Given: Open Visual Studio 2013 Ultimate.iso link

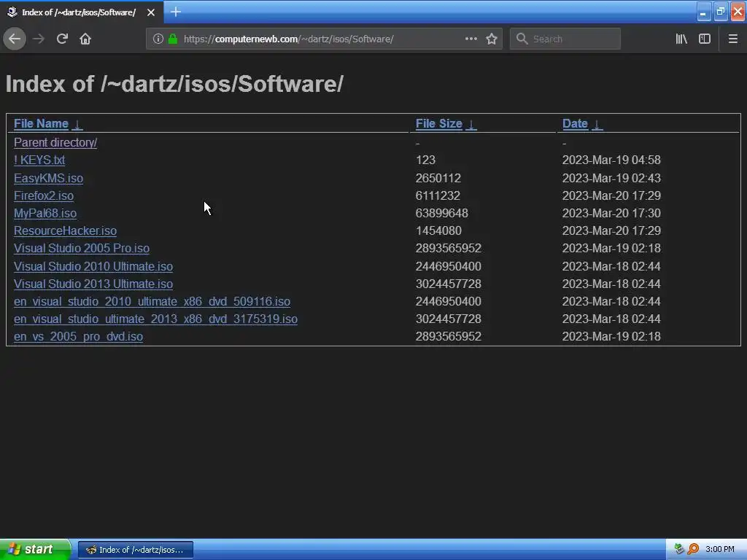Looking at the screenshot, I should (93, 284).
